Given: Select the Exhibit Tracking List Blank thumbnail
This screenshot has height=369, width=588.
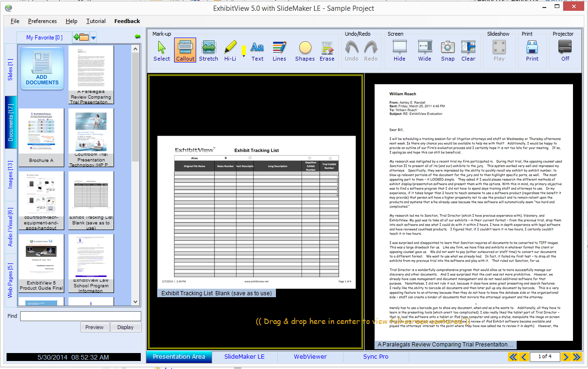Looking at the screenshot, I should click(x=92, y=200).
